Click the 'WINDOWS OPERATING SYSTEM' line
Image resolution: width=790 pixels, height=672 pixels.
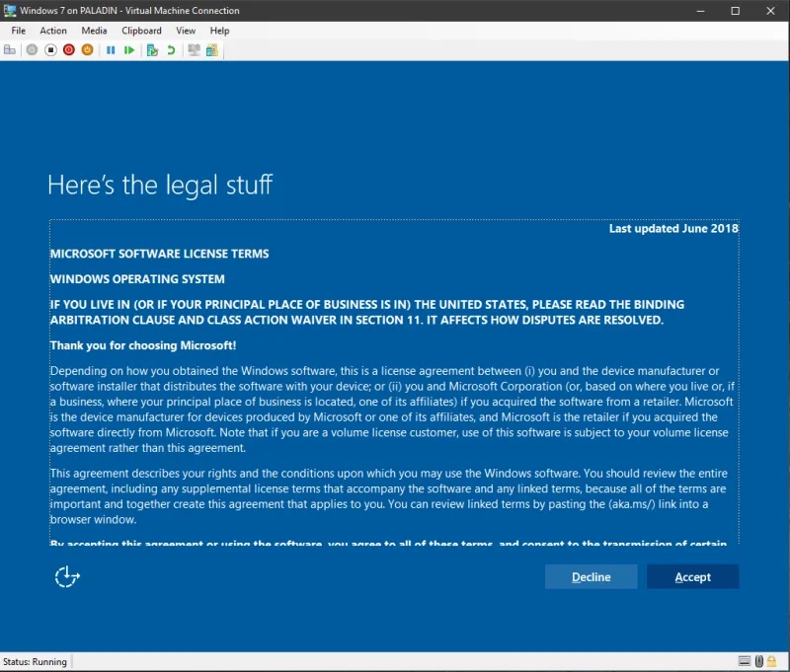pyautogui.click(x=137, y=279)
